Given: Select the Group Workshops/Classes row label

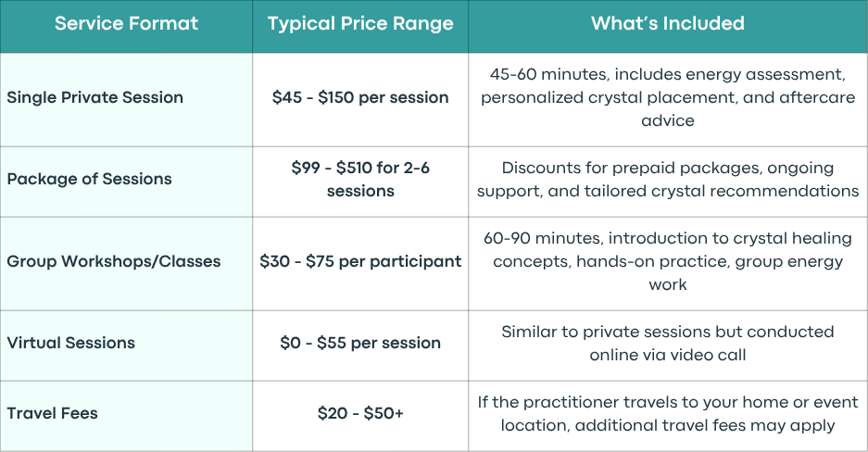Looking at the screenshot, I should (x=114, y=261).
